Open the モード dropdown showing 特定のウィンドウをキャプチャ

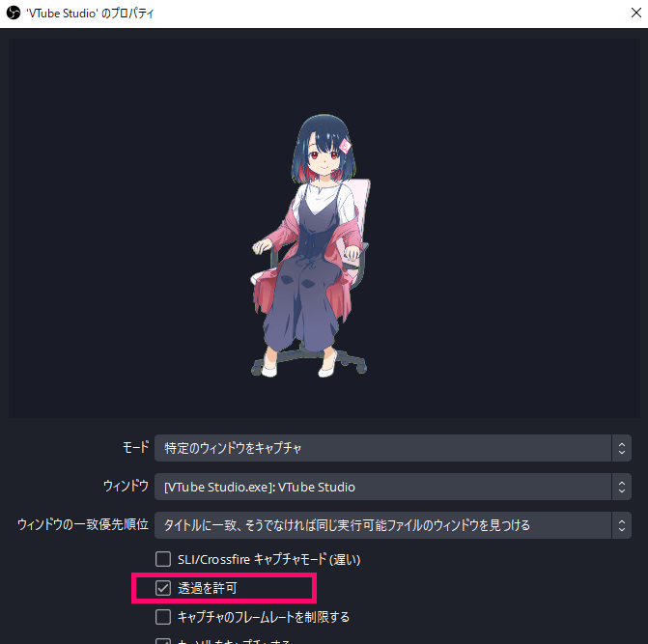(x=393, y=448)
